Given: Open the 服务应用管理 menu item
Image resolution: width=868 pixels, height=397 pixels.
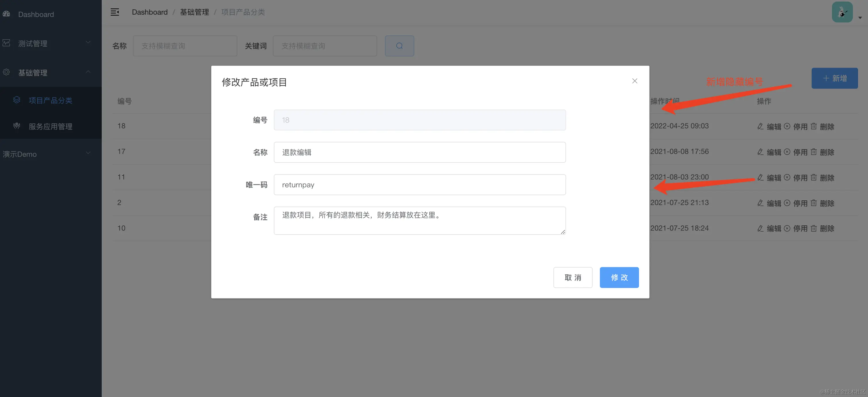Looking at the screenshot, I should pos(50,126).
